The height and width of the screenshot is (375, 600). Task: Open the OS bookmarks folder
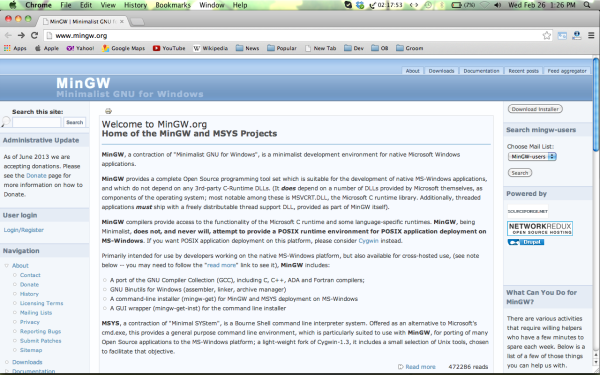(380, 48)
